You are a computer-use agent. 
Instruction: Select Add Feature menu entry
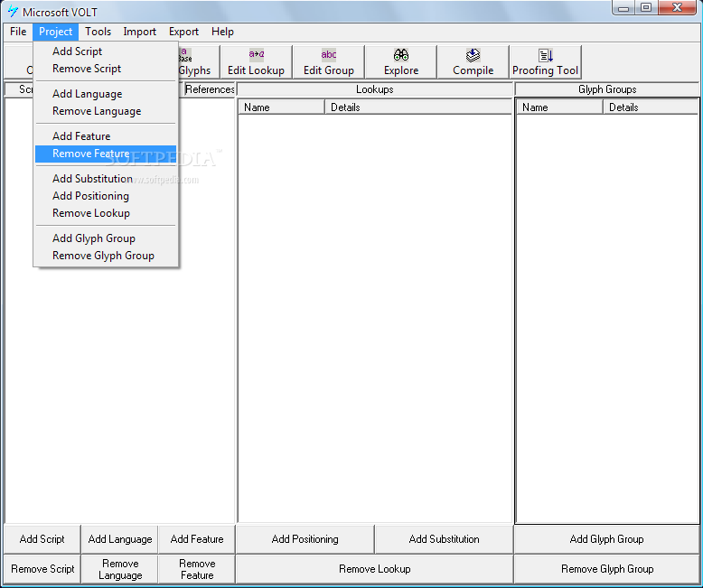(106, 136)
